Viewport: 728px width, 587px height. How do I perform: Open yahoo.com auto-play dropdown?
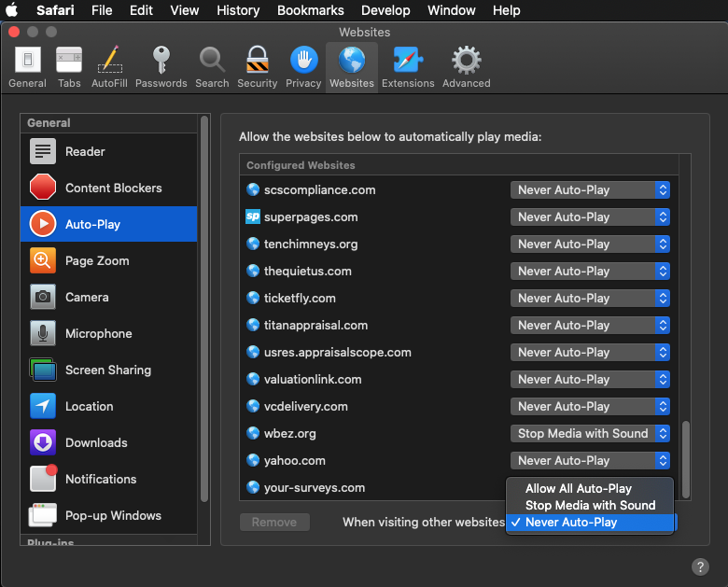point(590,460)
